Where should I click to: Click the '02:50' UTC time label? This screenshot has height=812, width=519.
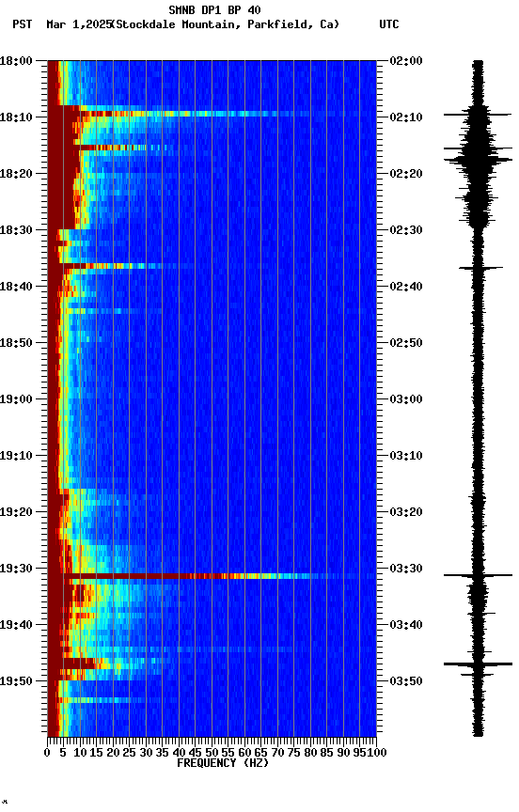point(406,343)
